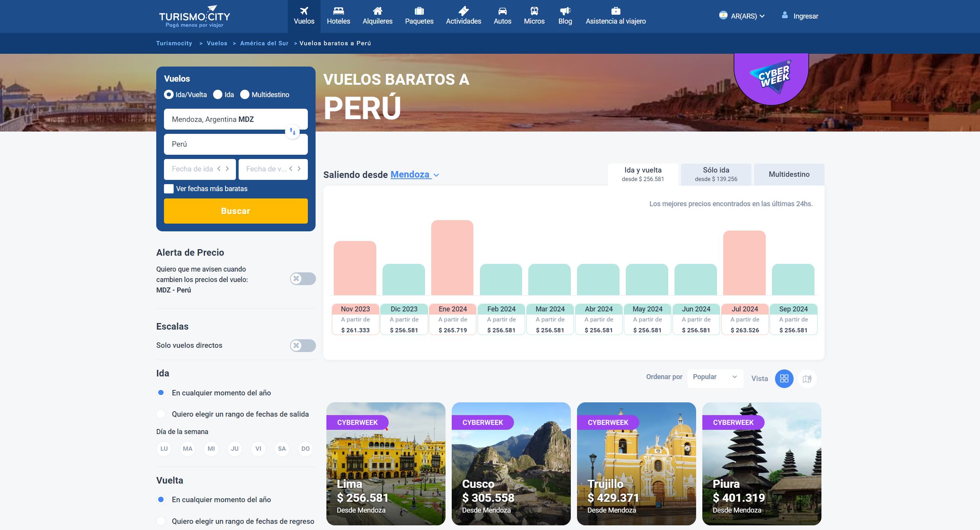Switch to map view icon
This screenshot has width=980, height=530.
[x=807, y=379]
